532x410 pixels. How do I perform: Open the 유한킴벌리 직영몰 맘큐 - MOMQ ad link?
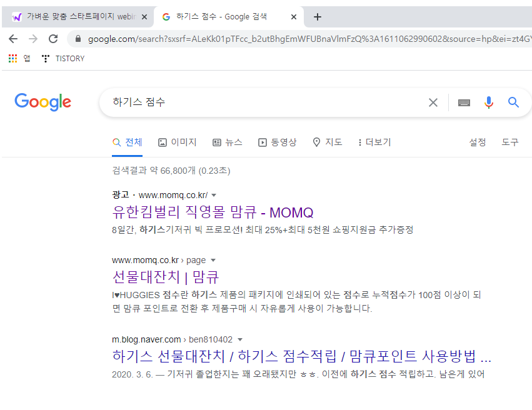[213, 212]
